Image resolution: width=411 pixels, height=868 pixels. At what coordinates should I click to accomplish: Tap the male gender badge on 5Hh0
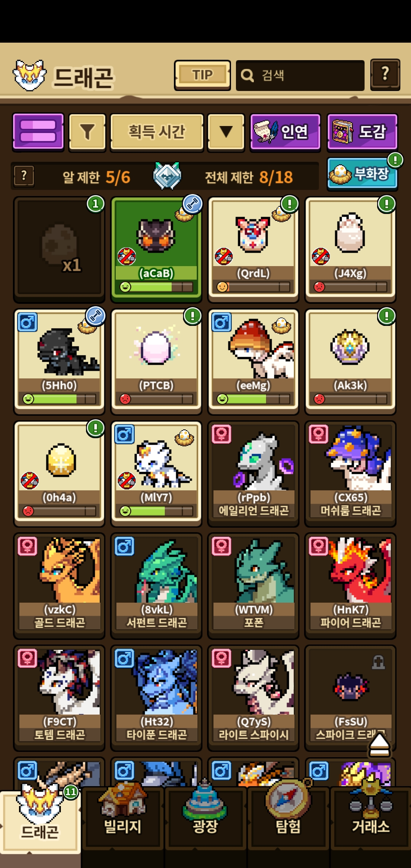27,322
